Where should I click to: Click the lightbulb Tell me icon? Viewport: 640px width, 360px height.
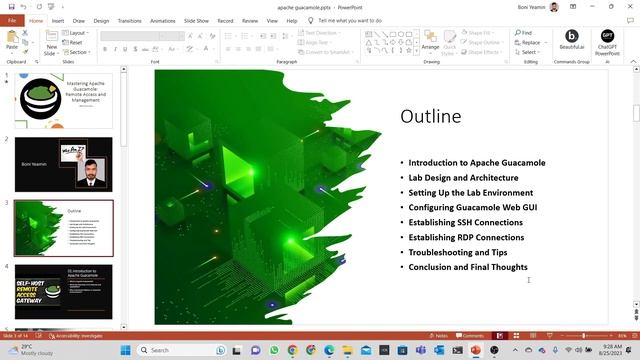311,20
